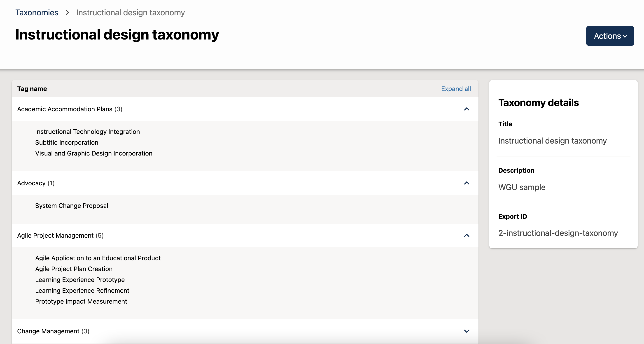Image resolution: width=644 pixels, height=344 pixels.
Task: Go back to Taxonomies via breadcrumb
Action: point(37,12)
